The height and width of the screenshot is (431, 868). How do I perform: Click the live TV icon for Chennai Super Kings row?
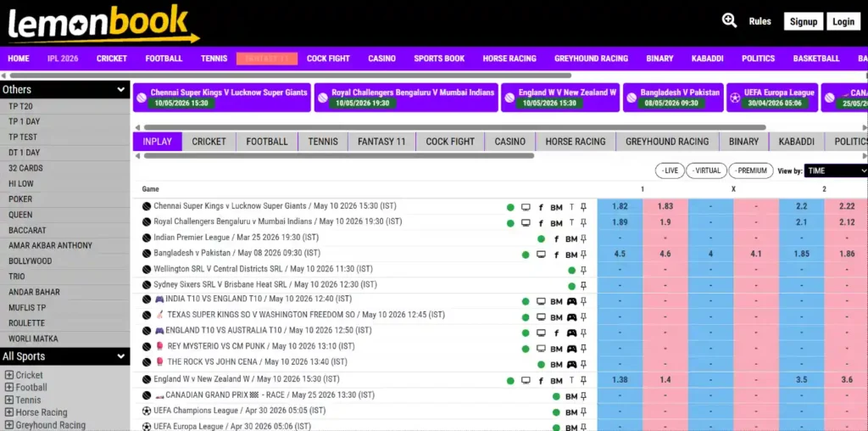coord(526,207)
